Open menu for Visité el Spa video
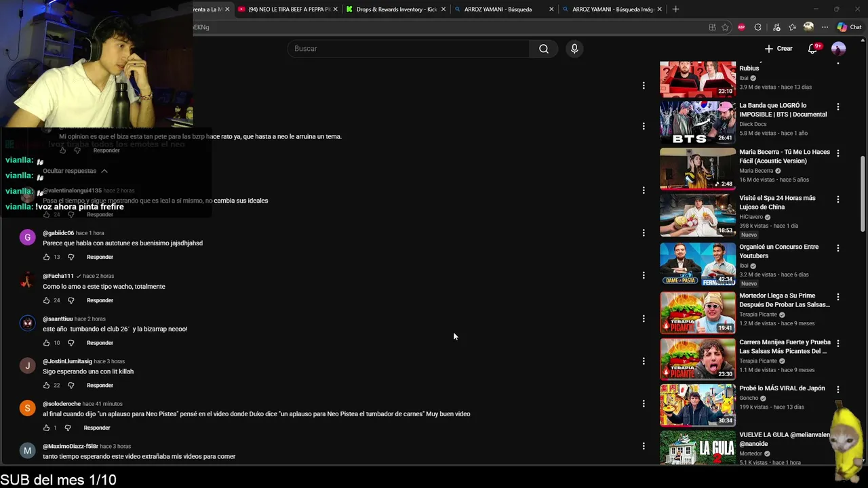The height and width of the screenshot is (488, 868). [x=838, y=199]
